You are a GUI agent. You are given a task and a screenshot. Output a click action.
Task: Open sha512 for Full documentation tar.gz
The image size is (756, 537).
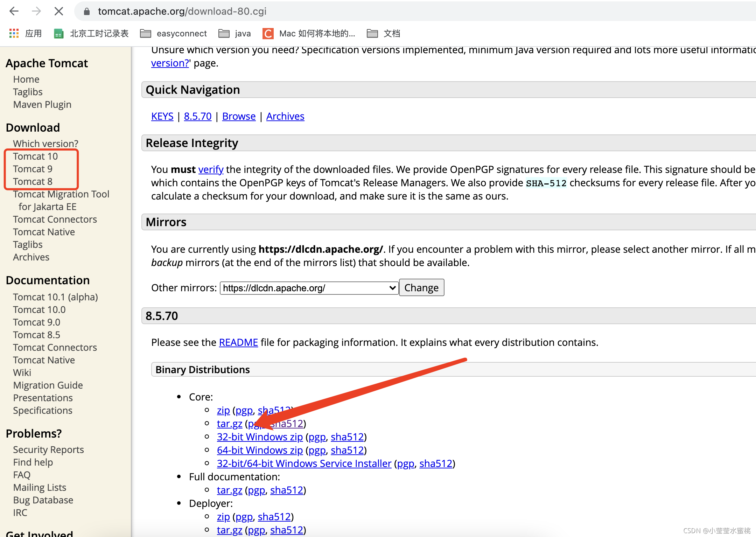[287, 490]
